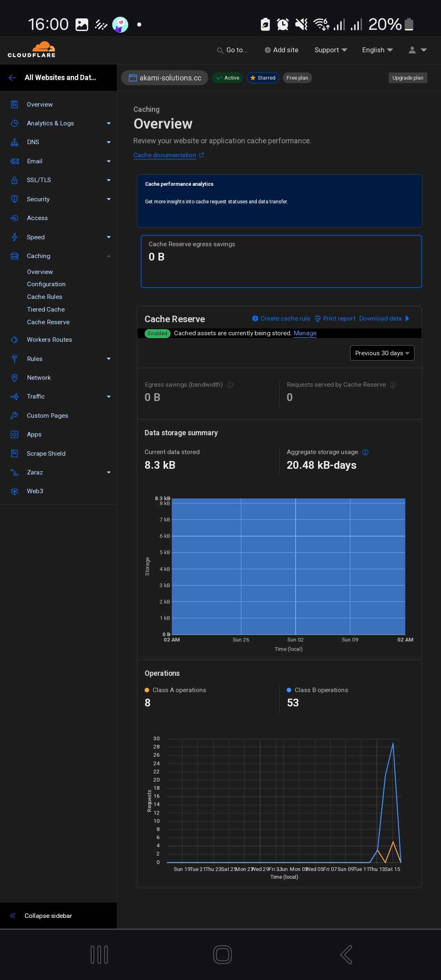Click the Cloudflare logo

coord(31,49)
